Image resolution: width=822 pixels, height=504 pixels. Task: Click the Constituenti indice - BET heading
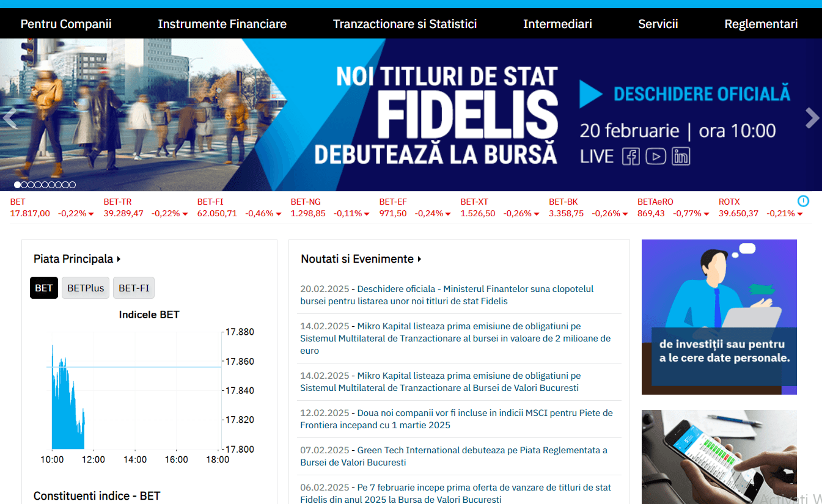click(x=97, y=495)
